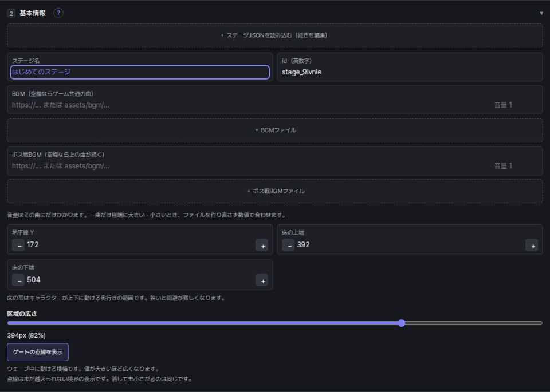Decrease 床の下端 with the minus button
Image resolution: width=550 pixels, height=392 pixels.
tap(18, 280)
